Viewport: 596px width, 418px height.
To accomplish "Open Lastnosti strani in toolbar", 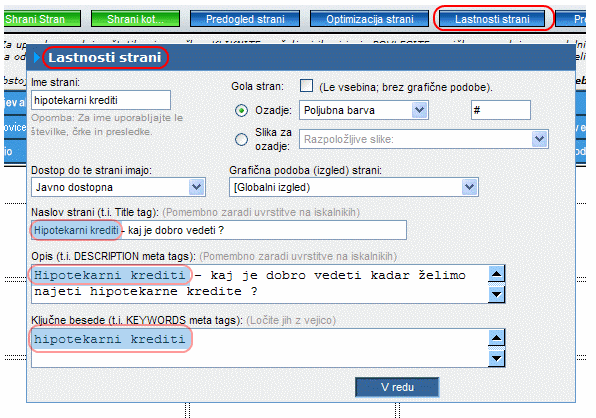I will (492, 19).
